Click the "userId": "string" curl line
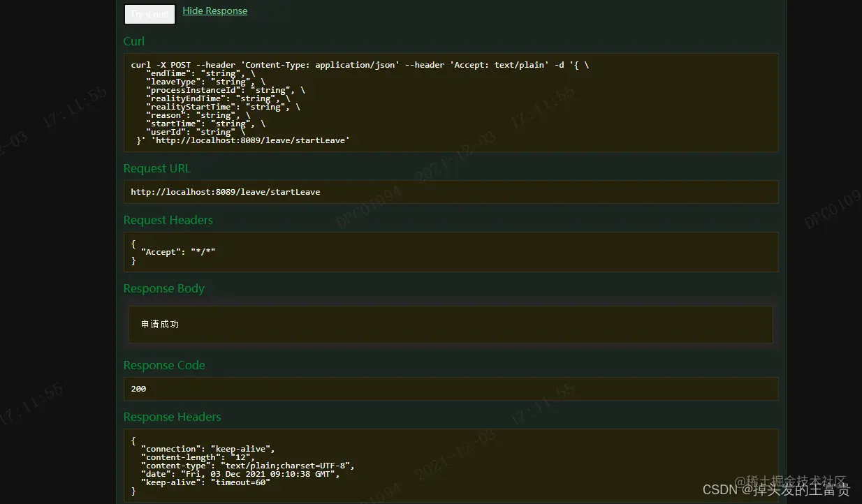Image resolution: width=862 pixels, height=504 pixels. 196,132
